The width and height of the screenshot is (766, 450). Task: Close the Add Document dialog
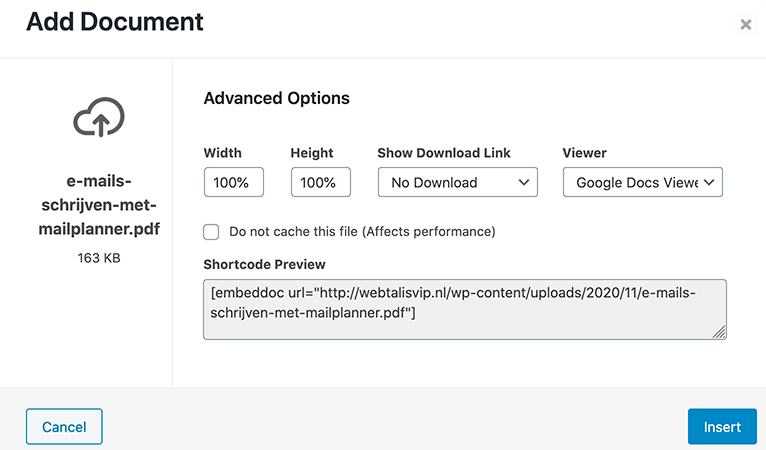coord(745,25)
